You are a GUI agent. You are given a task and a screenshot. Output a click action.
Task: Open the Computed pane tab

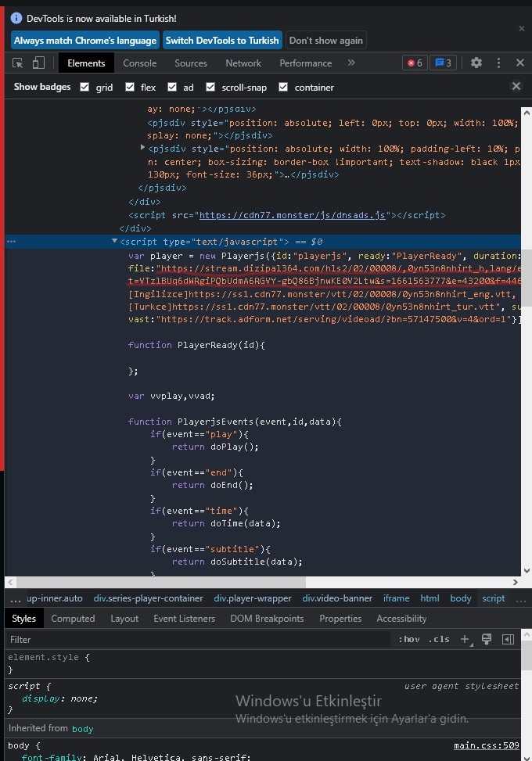tap(73, 619)
